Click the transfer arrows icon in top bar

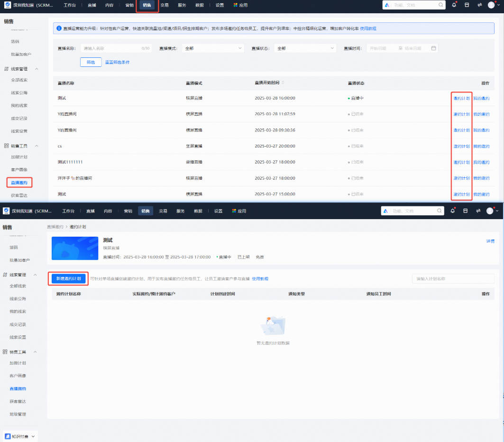tap(480, 5)
